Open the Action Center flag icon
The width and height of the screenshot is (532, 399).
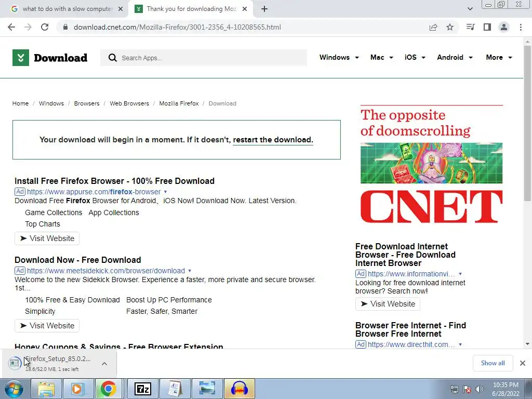coord(467,389)
